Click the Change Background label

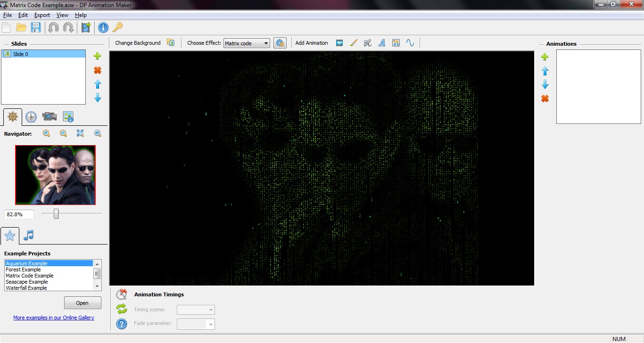(x=138, y=43)
